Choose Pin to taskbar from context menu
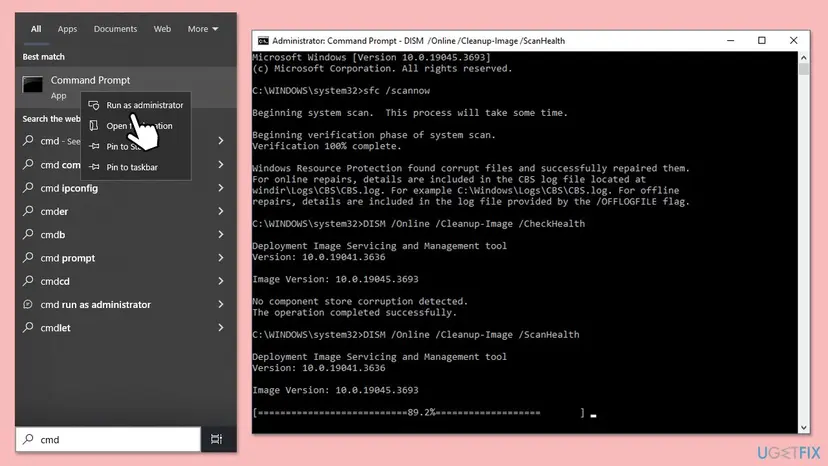 (136, 167)
